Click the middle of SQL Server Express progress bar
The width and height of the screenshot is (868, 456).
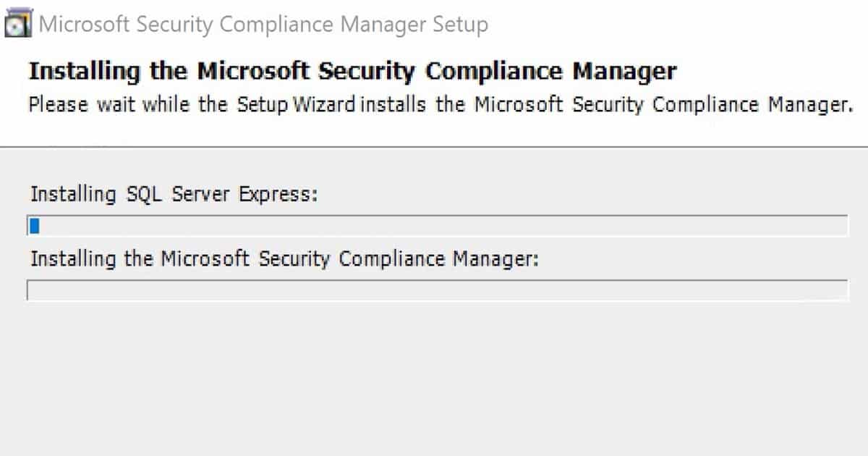[x=437, y=226]
